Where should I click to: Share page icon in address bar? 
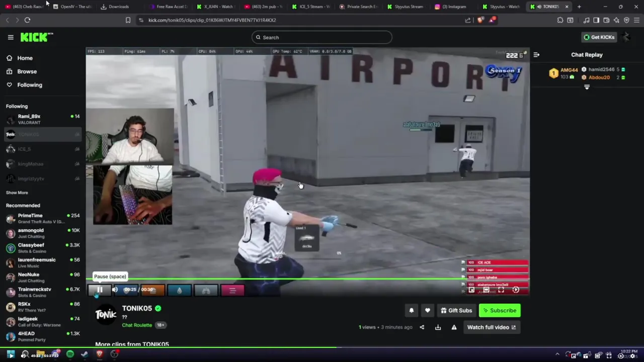pyautogui.click(x=468, y=20)
